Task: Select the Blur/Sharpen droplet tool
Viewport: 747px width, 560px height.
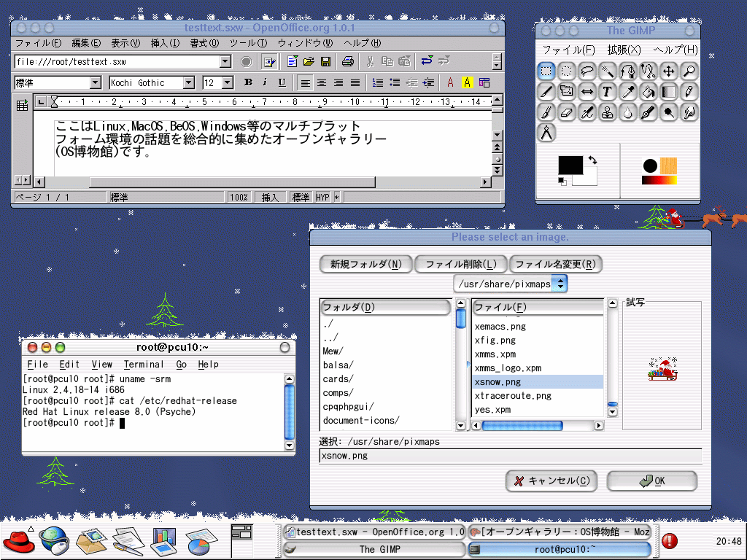Action: [x=628, y=112]
